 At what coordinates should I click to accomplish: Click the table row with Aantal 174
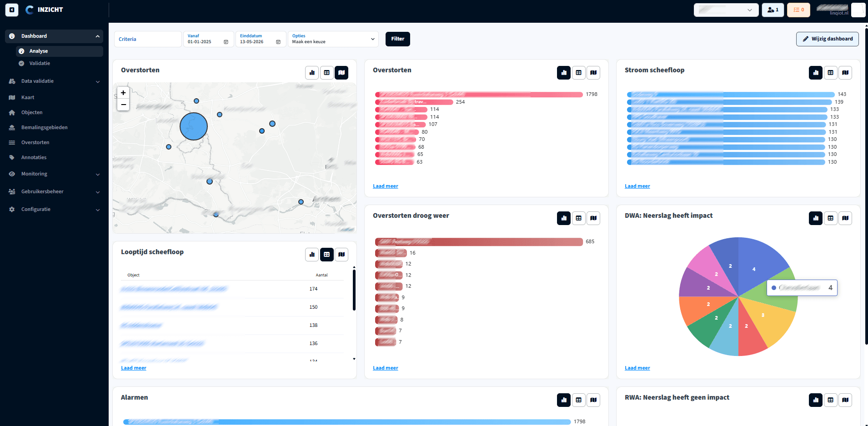pos(232,289)
